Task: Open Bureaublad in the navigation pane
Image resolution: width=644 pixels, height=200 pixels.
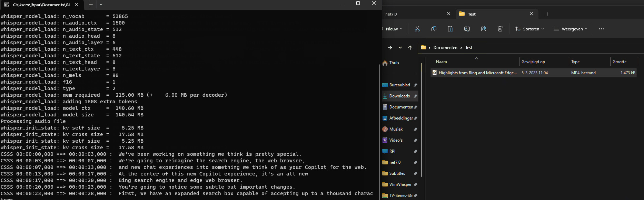Action: [400, 85]
